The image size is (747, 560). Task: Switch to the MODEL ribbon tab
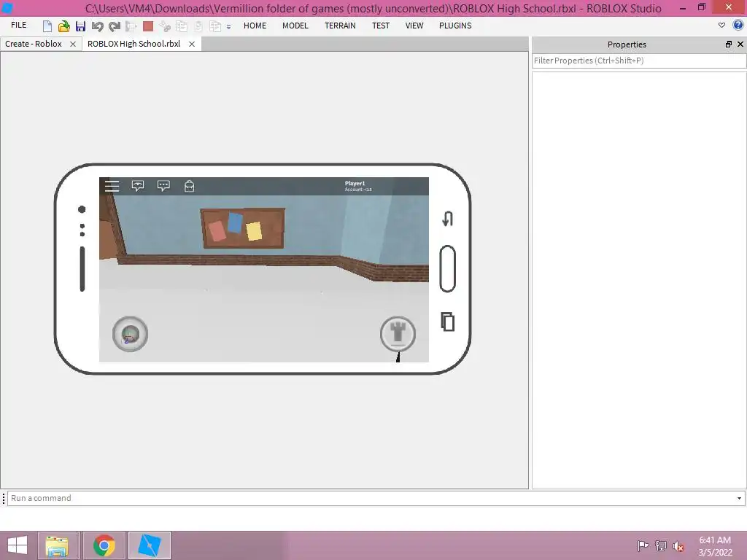point(295,26)
